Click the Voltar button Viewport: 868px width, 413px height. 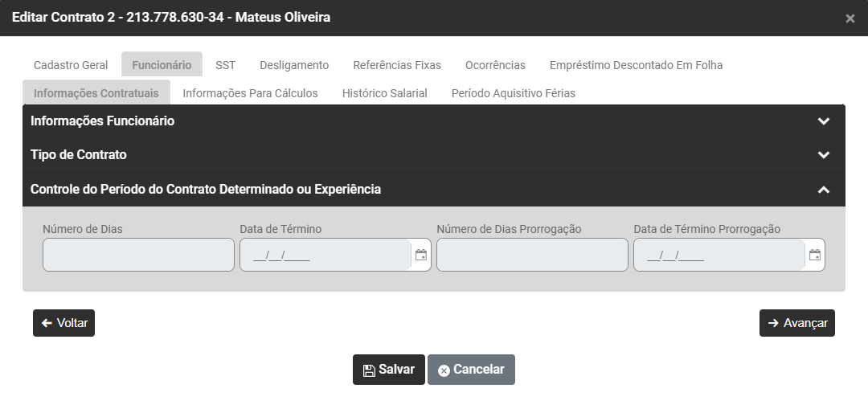64,323
